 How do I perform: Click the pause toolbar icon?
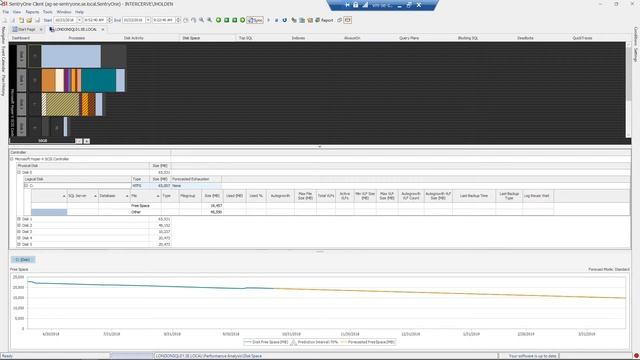pyautogui.click(x=276, y=20)
